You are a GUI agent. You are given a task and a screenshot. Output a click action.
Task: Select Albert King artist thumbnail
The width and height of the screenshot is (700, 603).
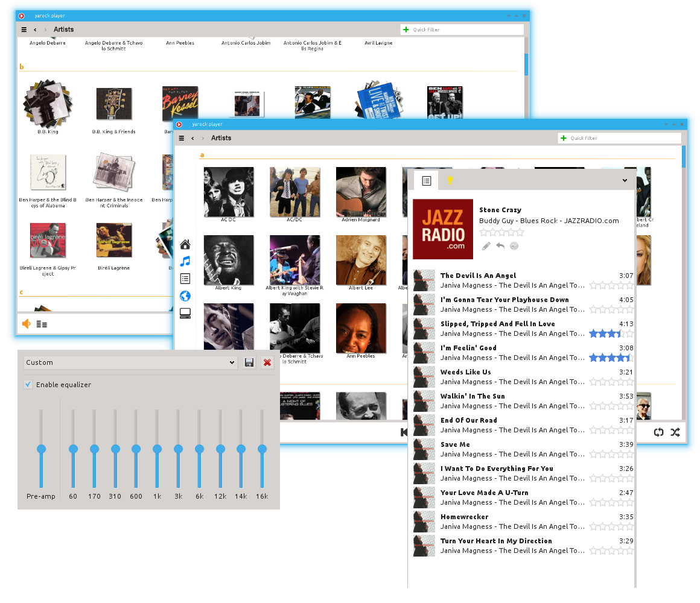click(x=229, y=260)
